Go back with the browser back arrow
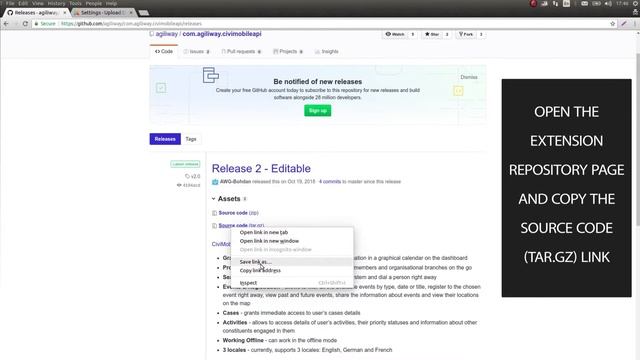The width and height of the screenshot is (640, 360). pos(6,24)
